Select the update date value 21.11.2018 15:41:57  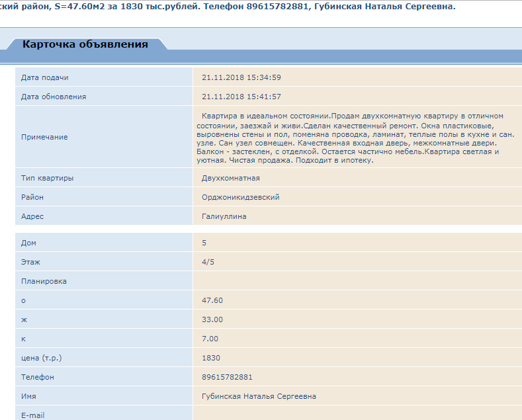241,97
